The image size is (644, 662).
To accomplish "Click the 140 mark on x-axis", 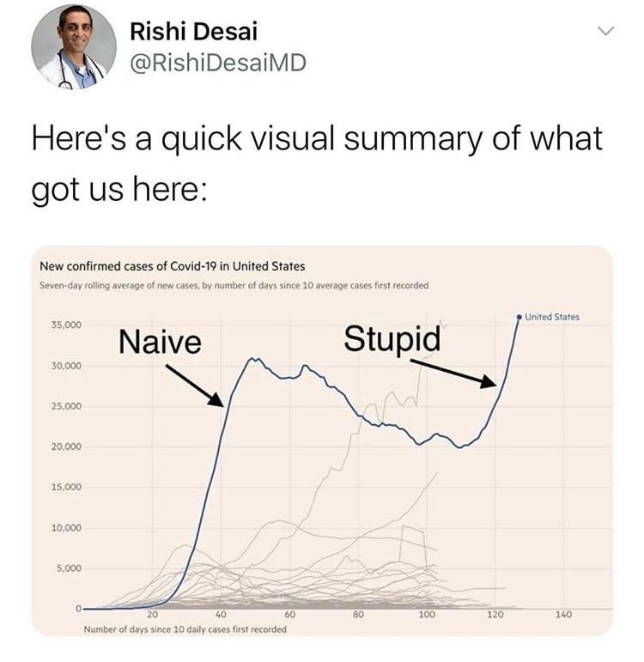I will (563, 615).
